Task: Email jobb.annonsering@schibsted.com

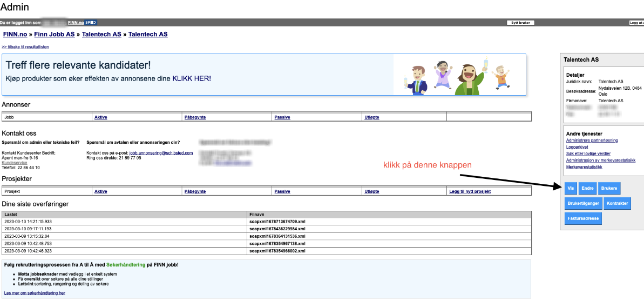Action: (161, 153)
